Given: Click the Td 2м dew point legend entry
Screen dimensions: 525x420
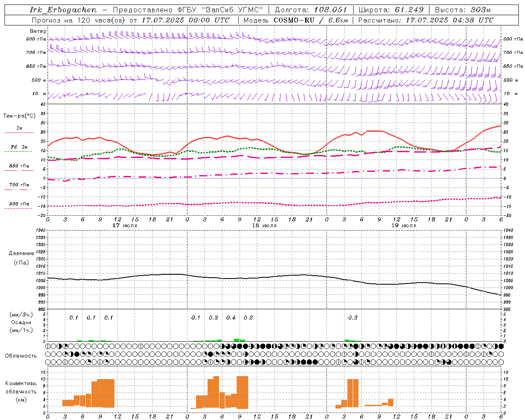Looking at the screenshot, I should click(19, 147).
